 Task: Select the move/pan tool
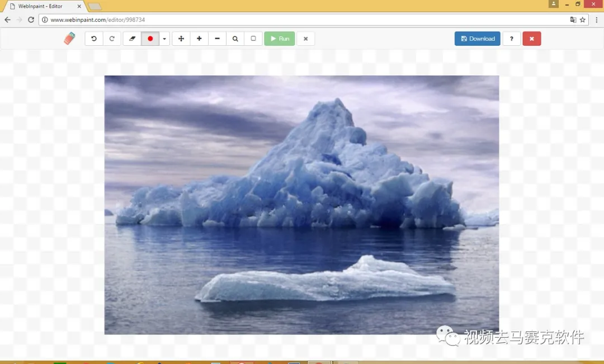181,39
